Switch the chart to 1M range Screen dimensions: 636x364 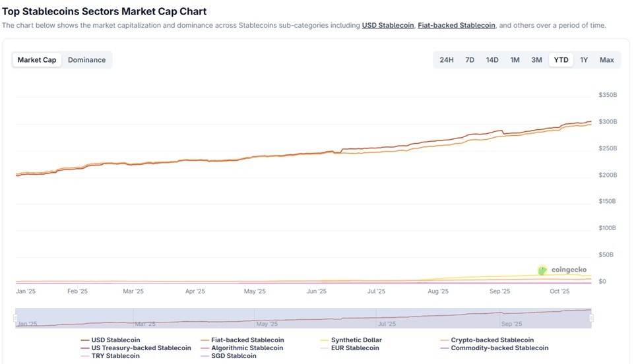click(x=515, y=60)
